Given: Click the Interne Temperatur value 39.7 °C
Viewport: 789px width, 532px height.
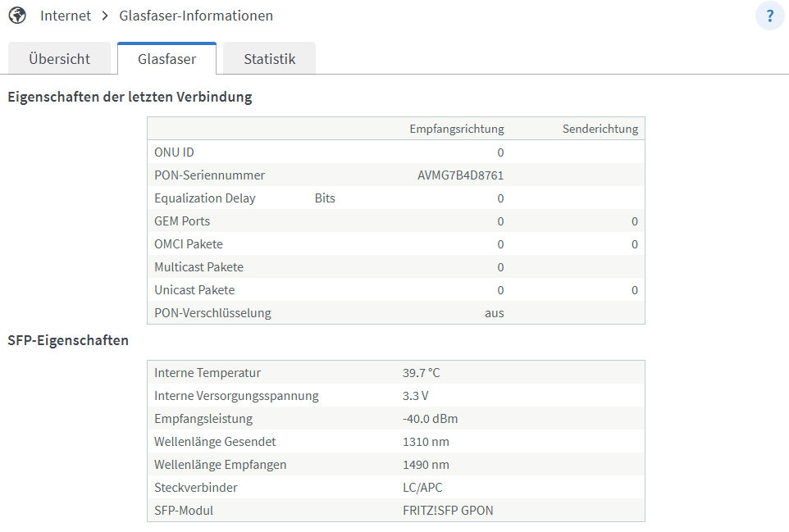Looking at the screenshot, I should 422,373.
